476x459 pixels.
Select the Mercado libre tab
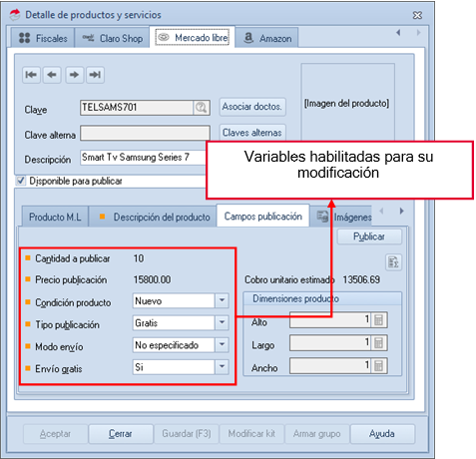click(x=193, y=37)
